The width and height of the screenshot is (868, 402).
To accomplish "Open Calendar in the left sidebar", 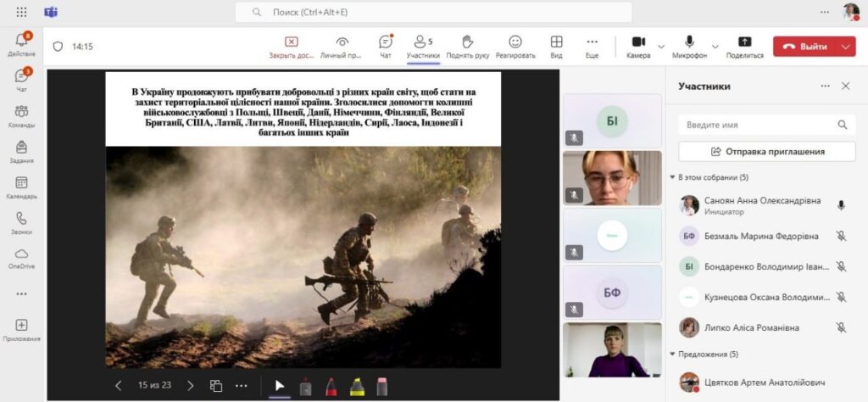I will pyautogui.click(x=21, y=187).
